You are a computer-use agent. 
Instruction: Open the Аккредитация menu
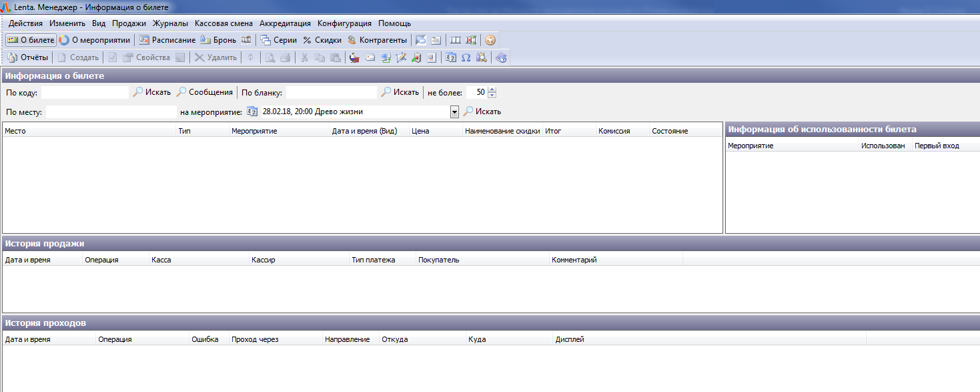pos(285,23)
